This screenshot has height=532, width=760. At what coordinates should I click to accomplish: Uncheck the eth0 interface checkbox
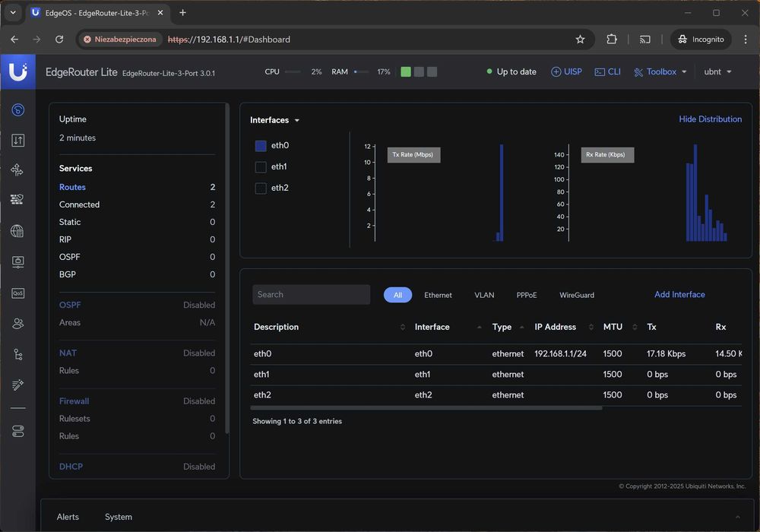[261, 146]
